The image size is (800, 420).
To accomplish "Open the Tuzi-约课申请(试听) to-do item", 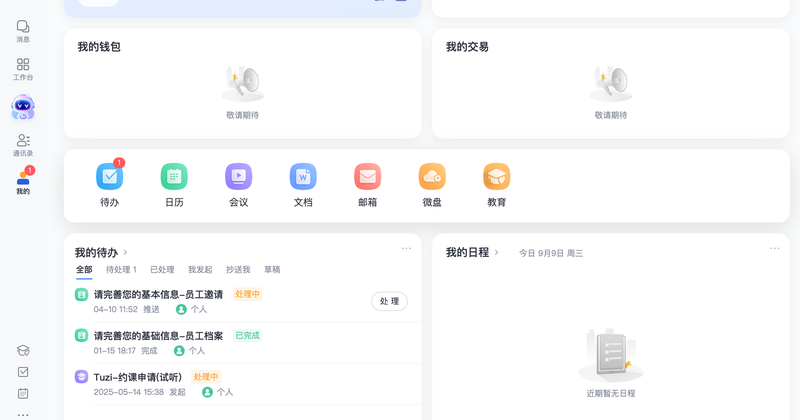I will (x=138, y=377).
